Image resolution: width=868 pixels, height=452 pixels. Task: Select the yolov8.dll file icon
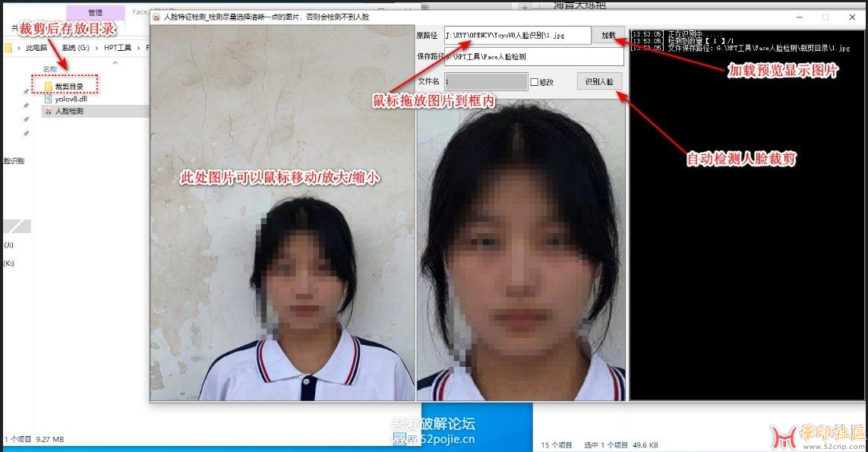pyautogui.click(x=49, y=99)
